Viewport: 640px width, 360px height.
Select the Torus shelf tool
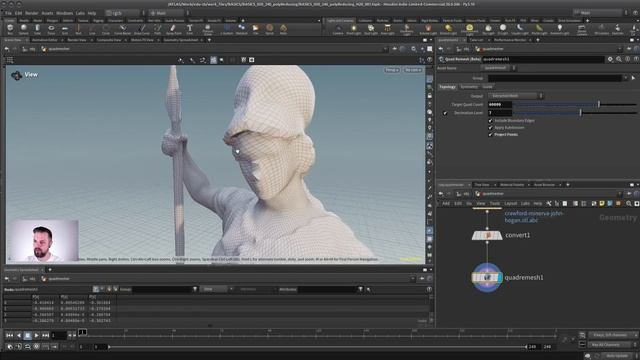coord(51,29)
